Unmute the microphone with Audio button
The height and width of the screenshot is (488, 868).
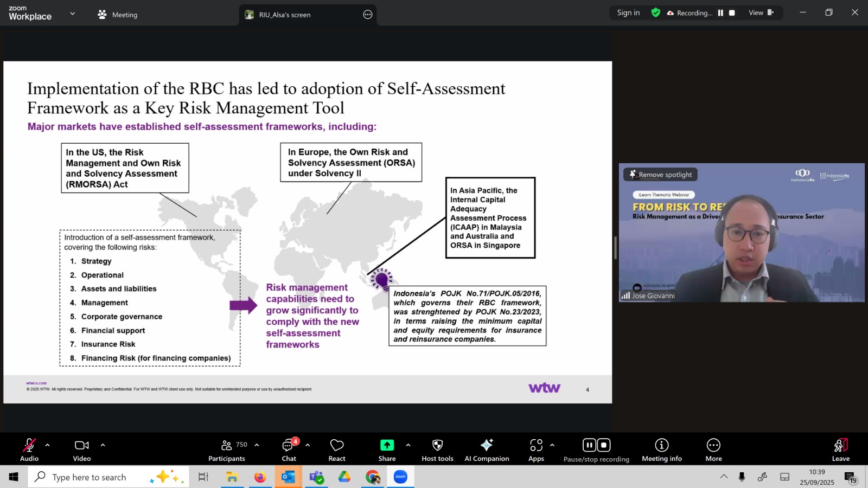coord(29,450)
